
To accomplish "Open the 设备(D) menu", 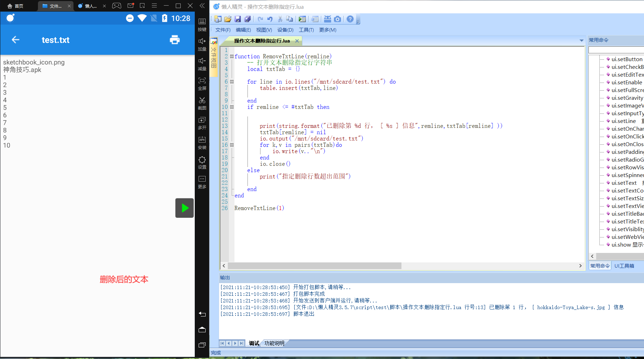I will 285,30.
